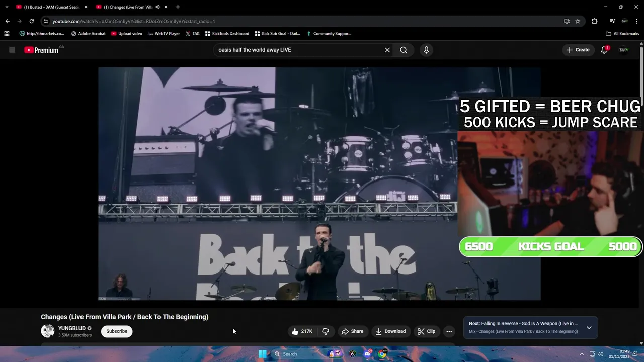Click the Create button
The width and height of the screenshot is (644, 362).
tap(578, 50)
